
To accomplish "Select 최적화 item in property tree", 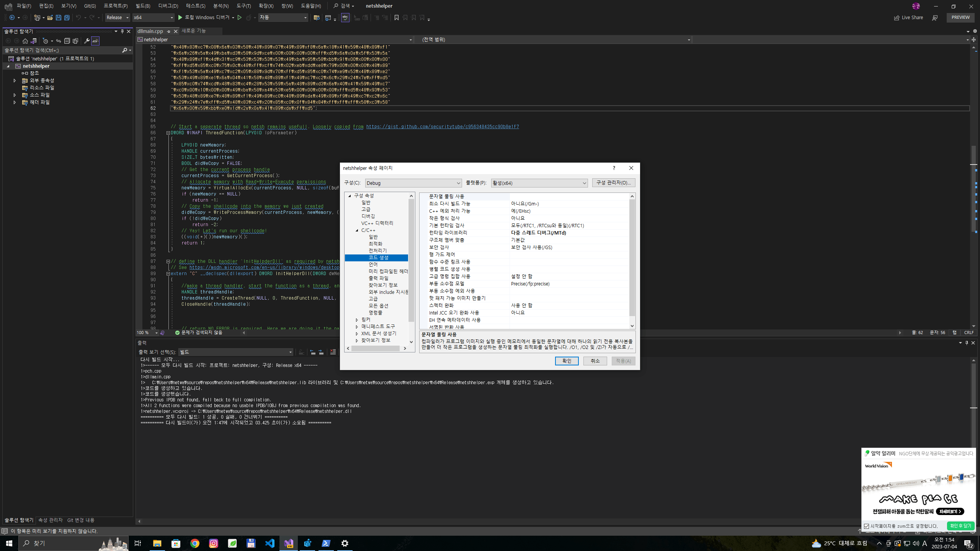I will [375, 244].
